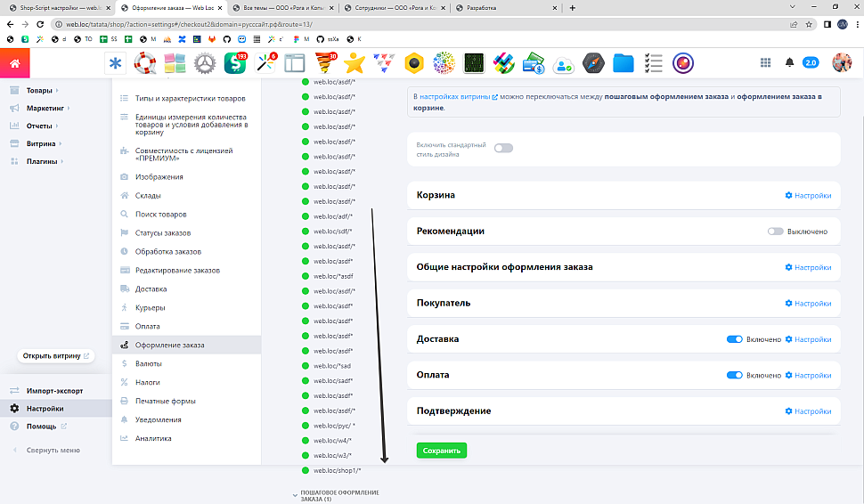This screenshot has width=864, height=504.
Task: Toggle Рекомендации switch on
Action: click(775, 232)
